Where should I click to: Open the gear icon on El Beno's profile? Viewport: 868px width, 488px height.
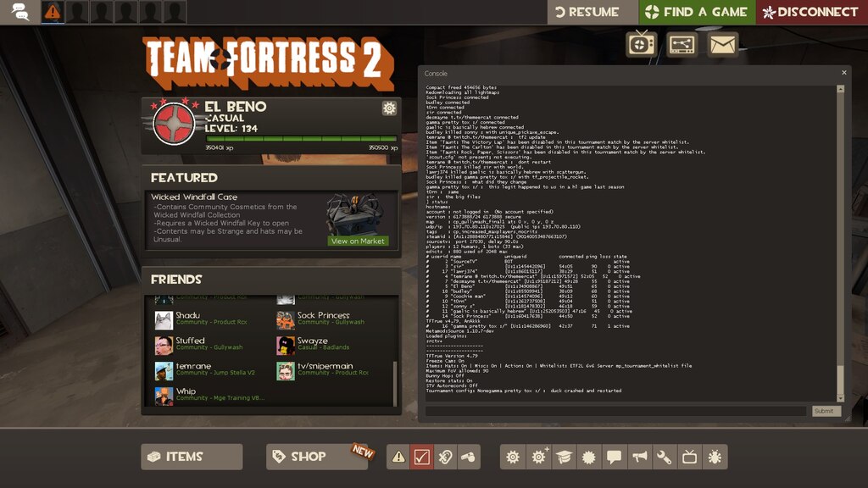point(389,108)
